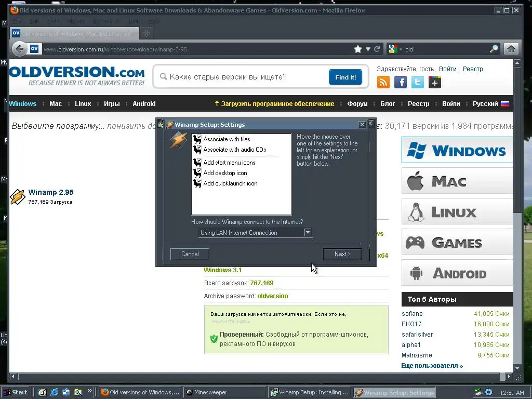Reload the page in Firefox

click(377, 49)
